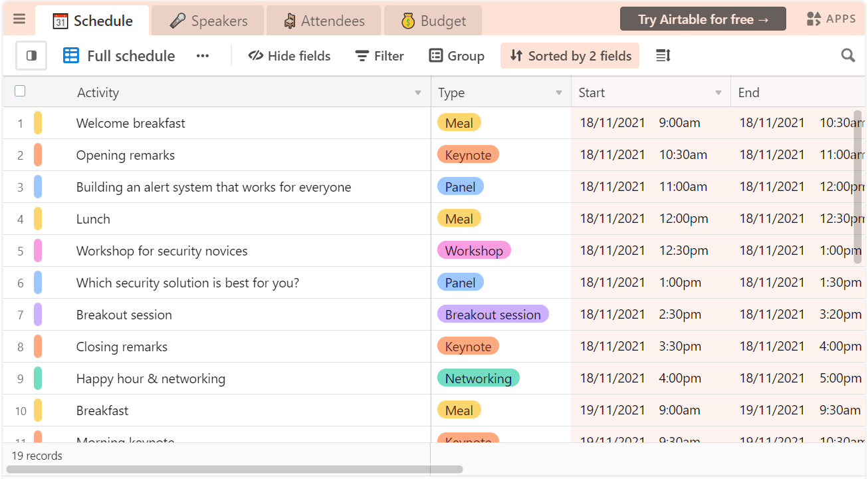Toggle the views sidebar icon
Image resolution: width=868 pixels, height=479 pixels.
pos(31,56)
